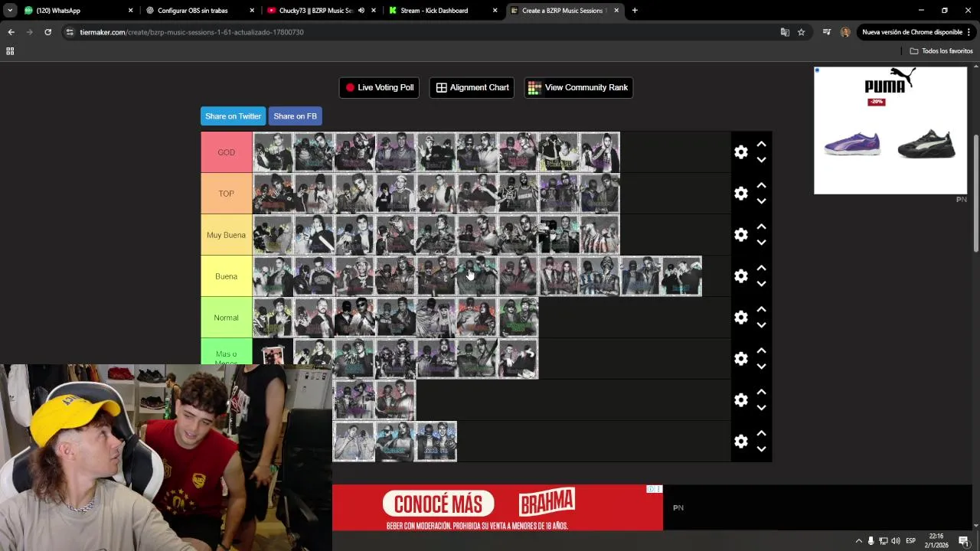The width and height of the screenshot is (980, 551).
Task: Move the GOD tier row up
Action: pos(761,144)
